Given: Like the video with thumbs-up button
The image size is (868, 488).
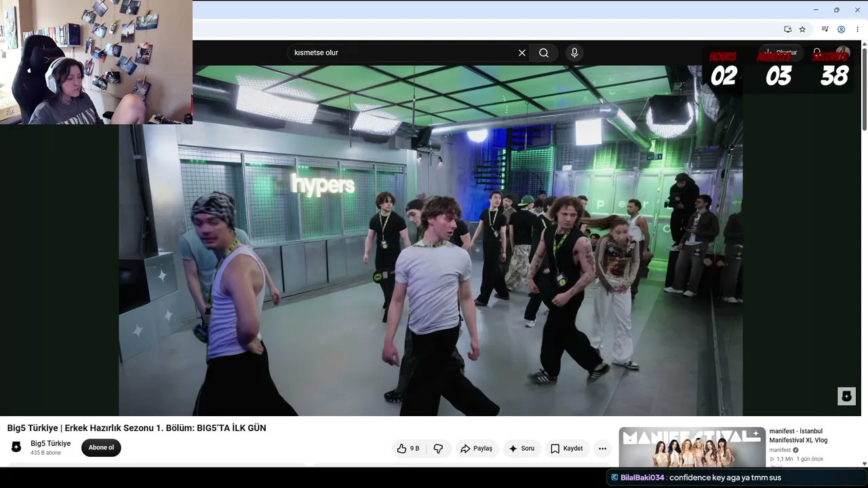Looking at the screenshot, I should point(408,449).
